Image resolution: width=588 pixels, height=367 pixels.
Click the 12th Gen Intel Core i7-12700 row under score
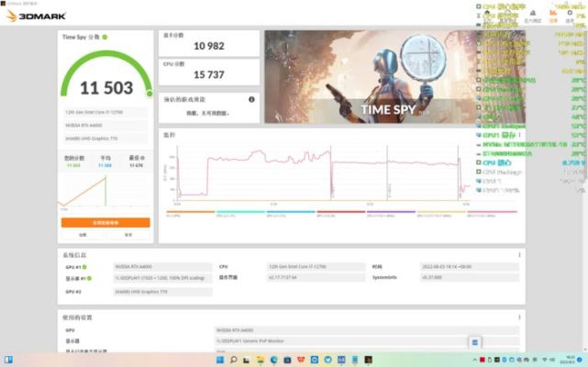point(105,112)
